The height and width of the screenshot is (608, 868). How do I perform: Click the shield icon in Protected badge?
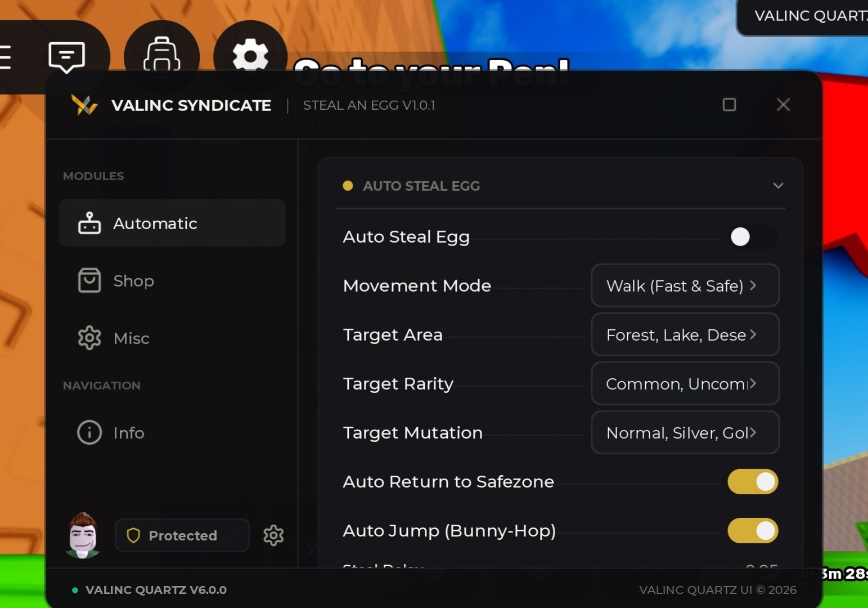point(133,535)
